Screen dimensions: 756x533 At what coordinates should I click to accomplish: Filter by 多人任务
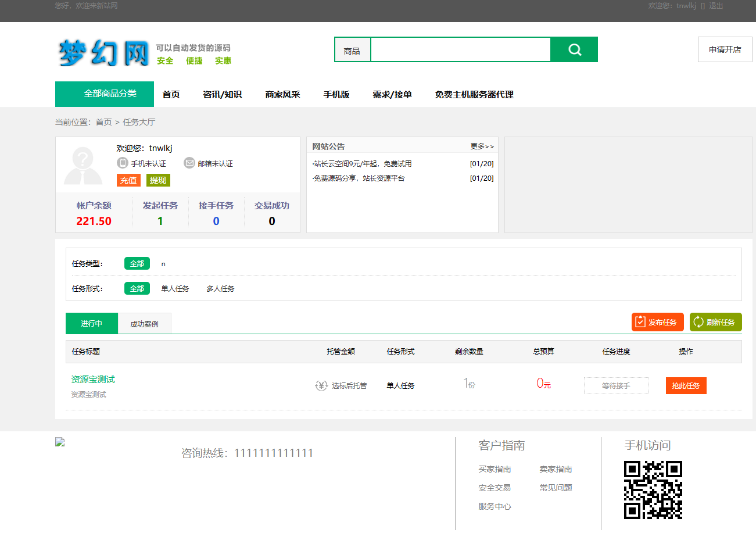(221, 289)
